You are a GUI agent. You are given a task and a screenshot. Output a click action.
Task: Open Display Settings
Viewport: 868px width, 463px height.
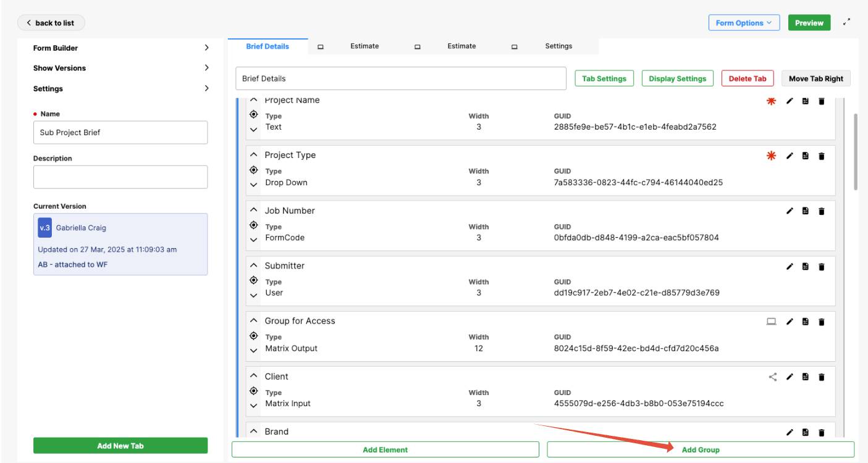pos(678,78)
